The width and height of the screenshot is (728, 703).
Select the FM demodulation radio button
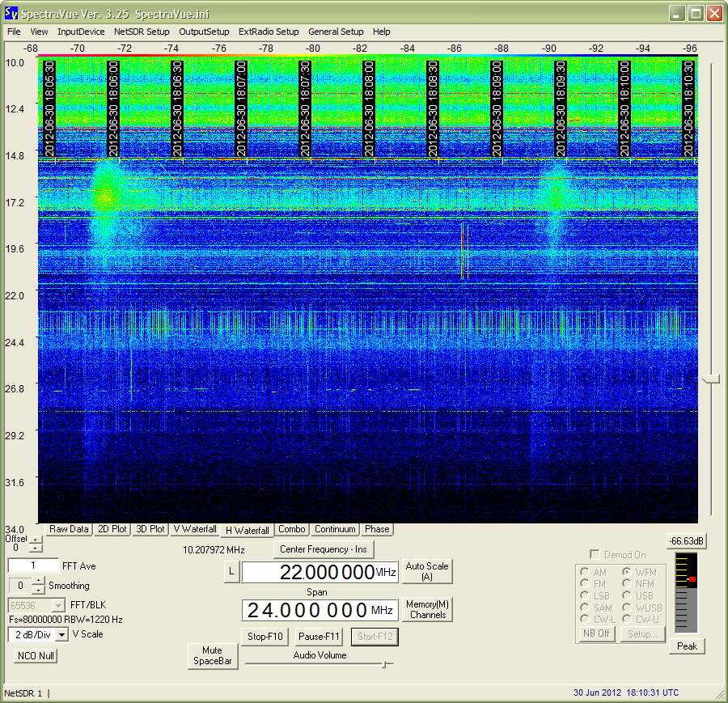[585, 583]
